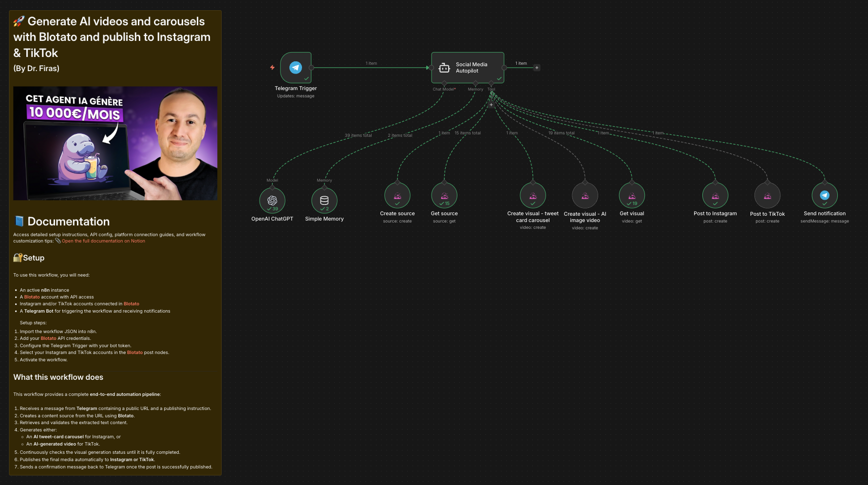Viewport: 868px width, 485px height.
Task: Open the Blotato link in Setup section
Action: tap(32, 297)
